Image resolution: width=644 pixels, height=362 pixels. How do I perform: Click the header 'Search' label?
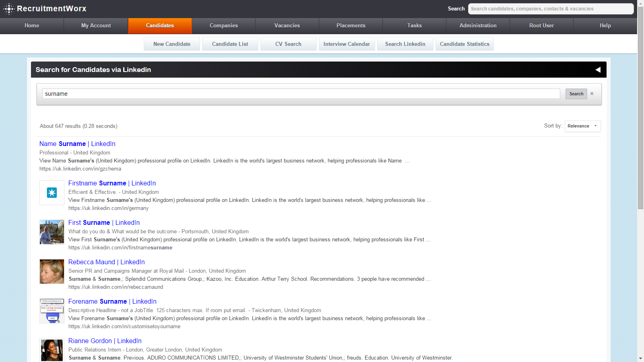coord(456,8)
